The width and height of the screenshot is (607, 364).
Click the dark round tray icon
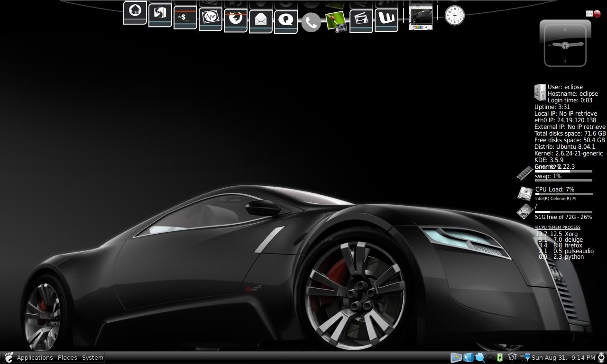click(491, 357)
